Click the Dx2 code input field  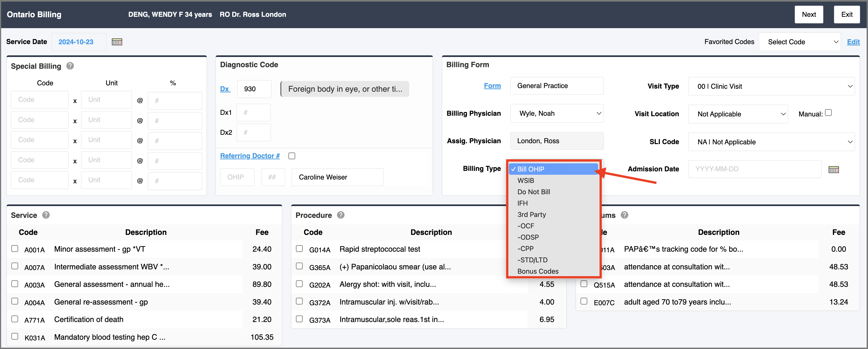(253, 133)
